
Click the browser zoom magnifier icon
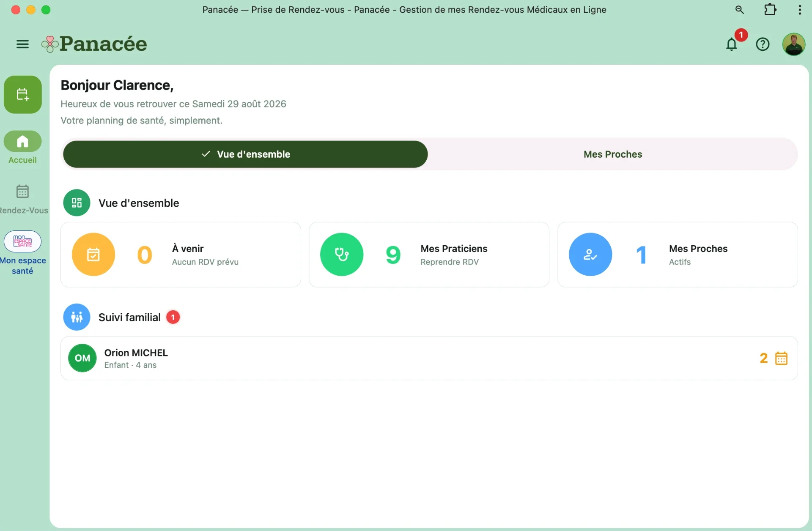[739, 9]
